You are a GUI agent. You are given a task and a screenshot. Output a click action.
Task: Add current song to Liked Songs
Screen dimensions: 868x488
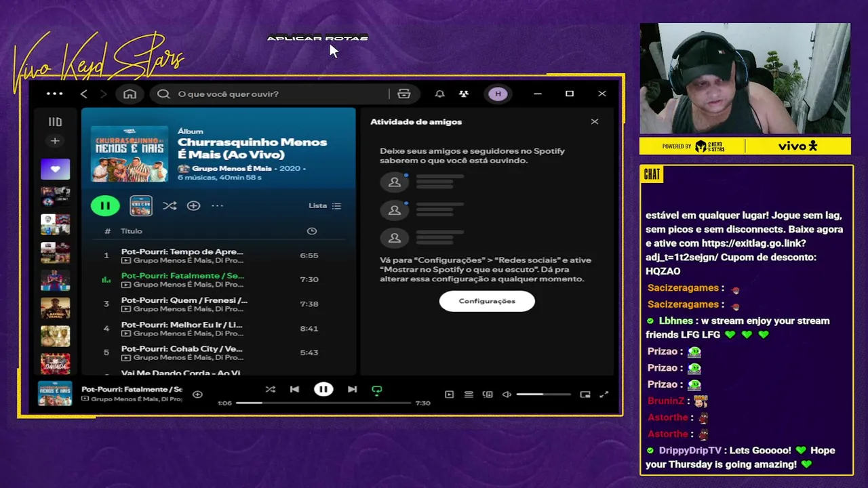click(x=197, y=394)
